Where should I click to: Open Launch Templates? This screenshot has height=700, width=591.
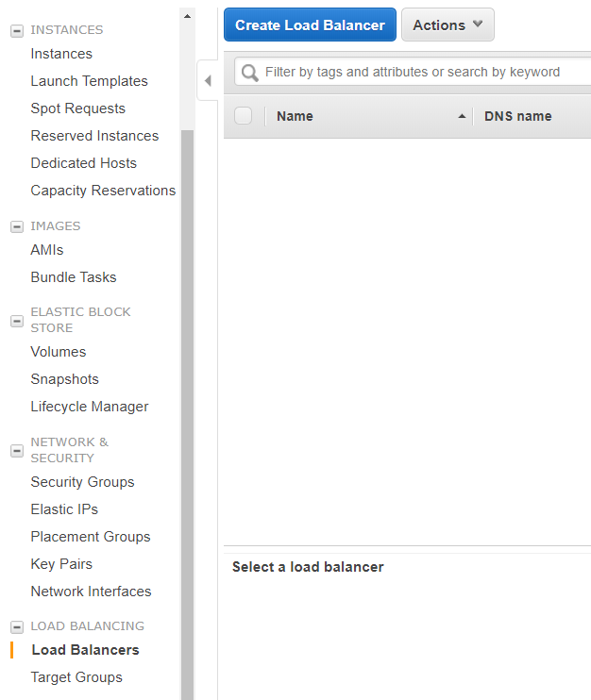90,81
